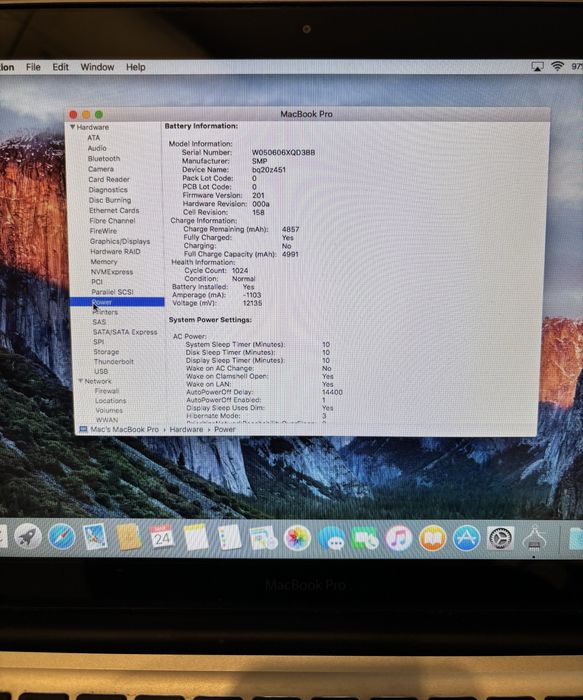Select PCI in the sidebar
Screen dimensions: 583x700
(x=97, y=282)
